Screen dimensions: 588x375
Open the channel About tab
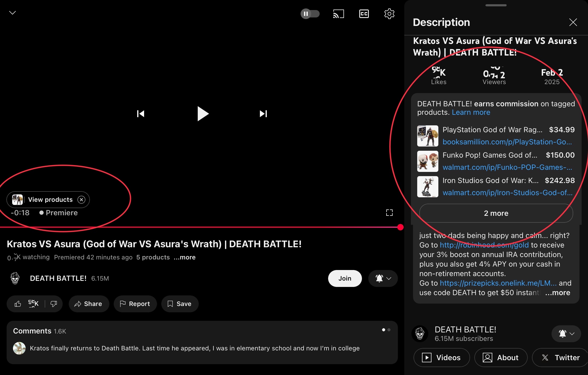(501, 358)
